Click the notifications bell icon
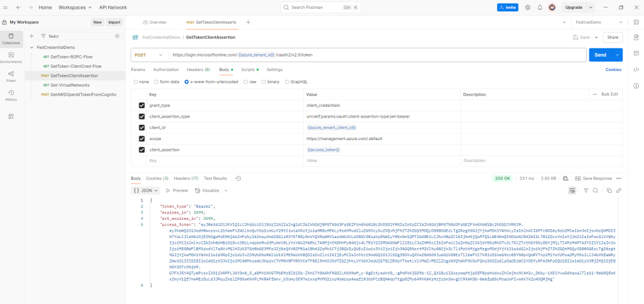 (x=539, y=8)
